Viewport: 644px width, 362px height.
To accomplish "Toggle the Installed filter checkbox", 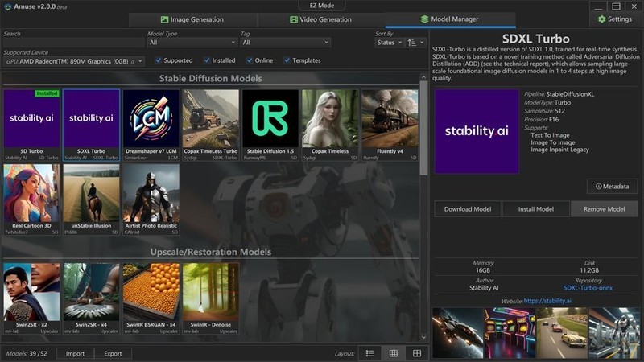I will pyautogui.click(x=207, y=60).
